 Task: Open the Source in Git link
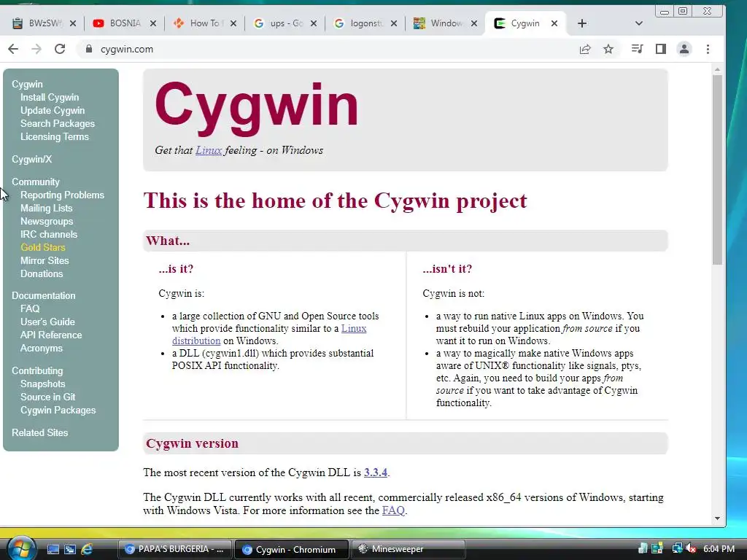pos(47,397)
